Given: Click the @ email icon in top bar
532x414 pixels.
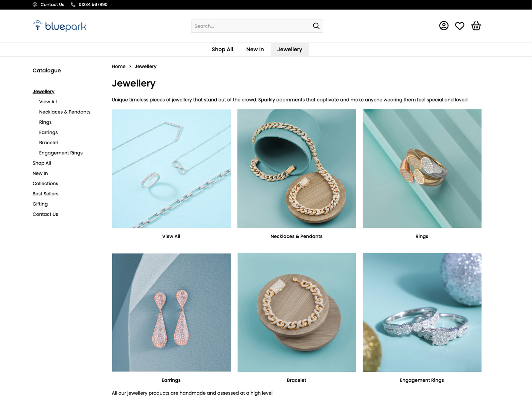Looking at the screenshot, I should click(x=35, y=5).
